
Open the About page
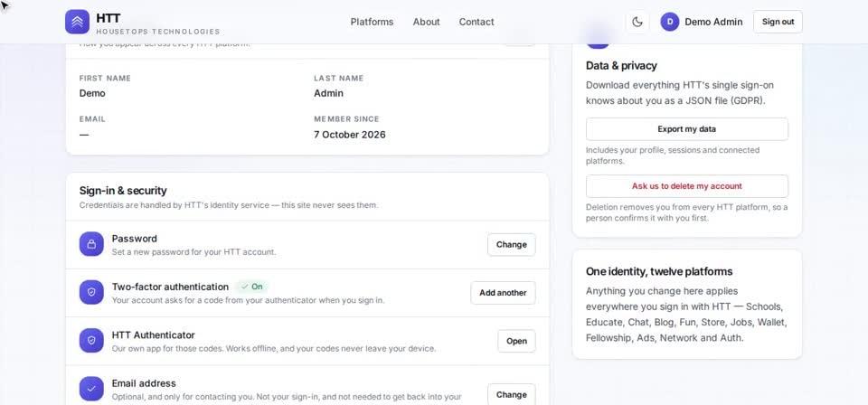(426, 22)
